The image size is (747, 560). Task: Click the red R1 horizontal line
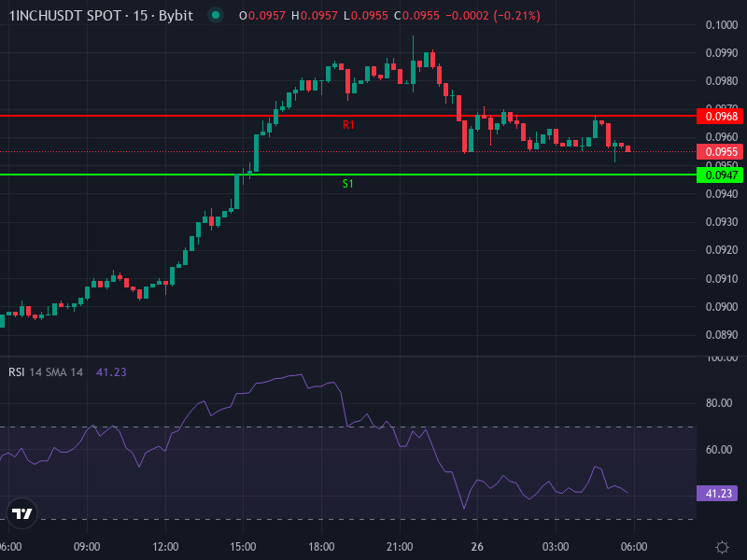point(187,114)
